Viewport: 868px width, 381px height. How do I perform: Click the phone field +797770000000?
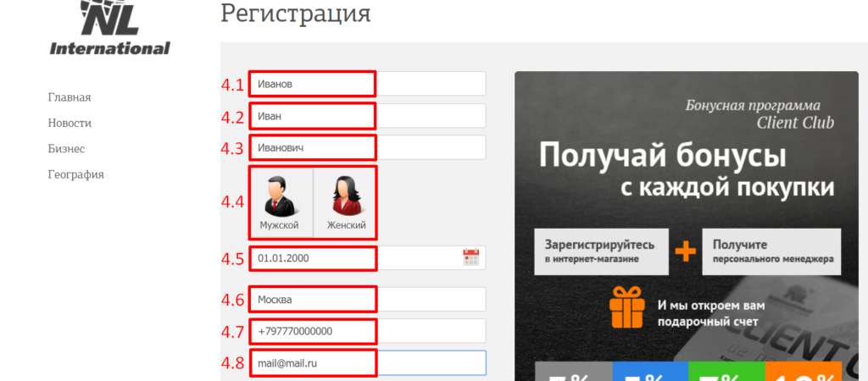pyautogui.click(x=368, y=331)
